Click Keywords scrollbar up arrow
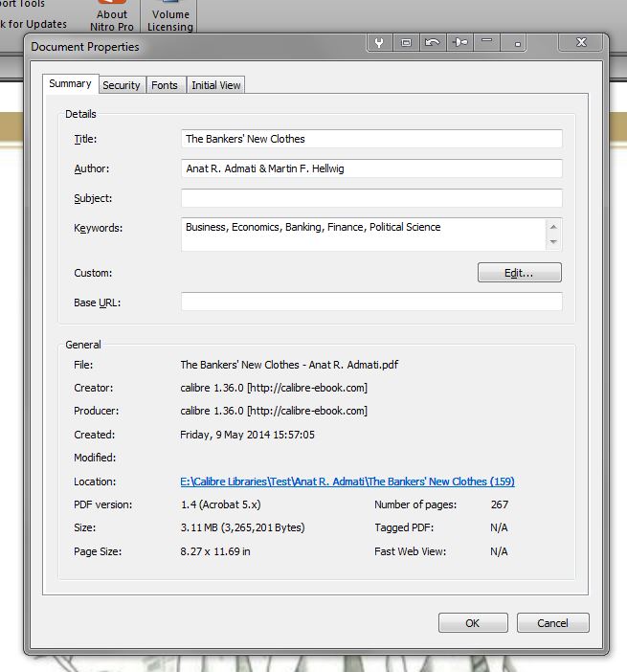 pyautogui.click(x=553, y=227)
